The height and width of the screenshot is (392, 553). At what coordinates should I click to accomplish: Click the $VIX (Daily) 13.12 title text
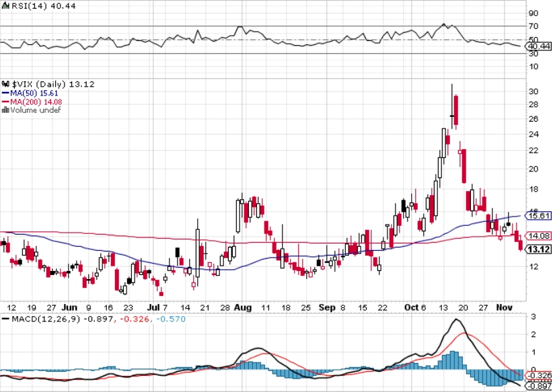53,84
